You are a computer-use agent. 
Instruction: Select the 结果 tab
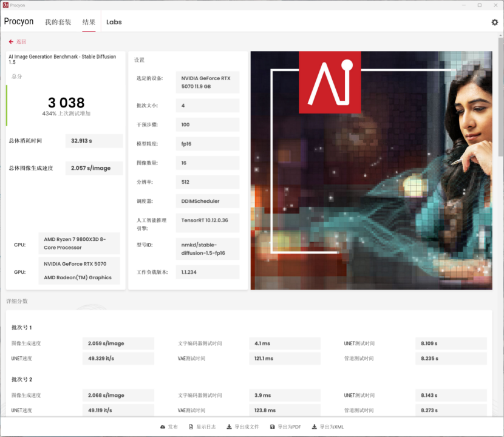[89, 22]
